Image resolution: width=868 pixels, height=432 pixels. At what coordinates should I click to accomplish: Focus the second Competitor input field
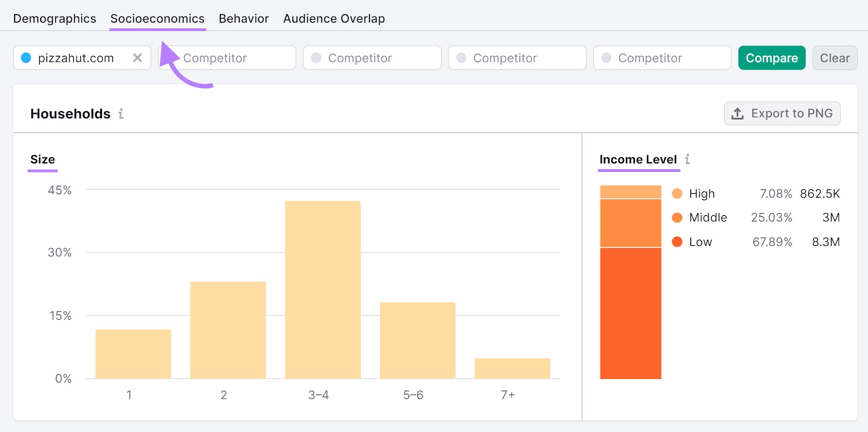tap(372, 58)
